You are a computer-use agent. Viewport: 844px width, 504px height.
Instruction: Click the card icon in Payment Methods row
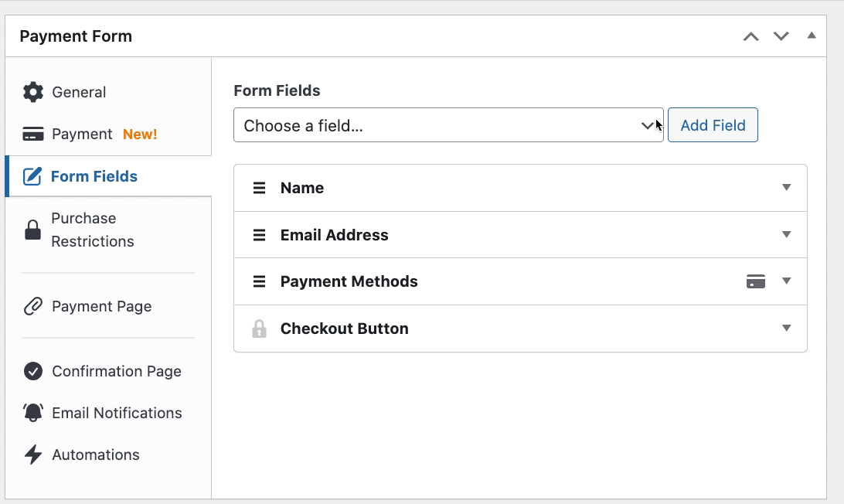[x=756, y=281]
